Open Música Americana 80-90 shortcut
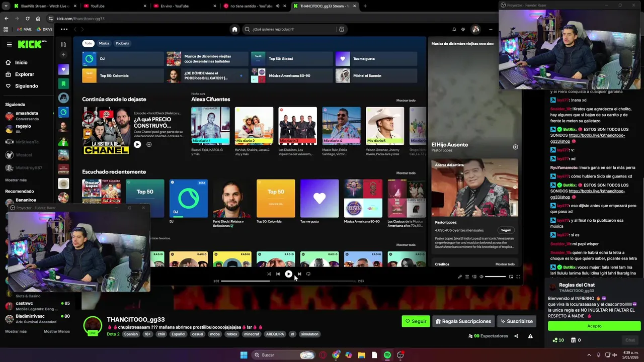 pyautogui.click(x=291, y=75)
